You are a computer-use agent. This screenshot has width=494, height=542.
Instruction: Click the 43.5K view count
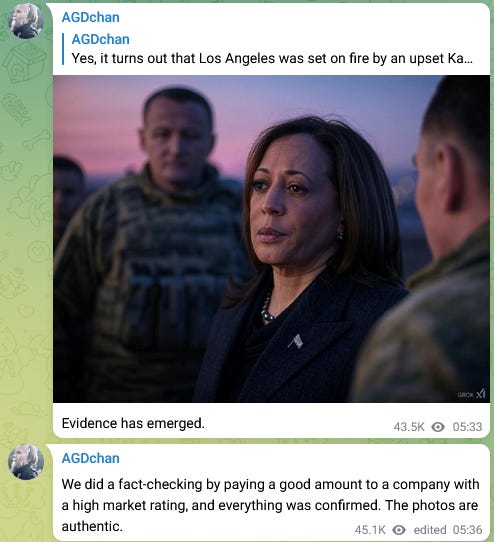pyautogui.click(x=409, y=427)
